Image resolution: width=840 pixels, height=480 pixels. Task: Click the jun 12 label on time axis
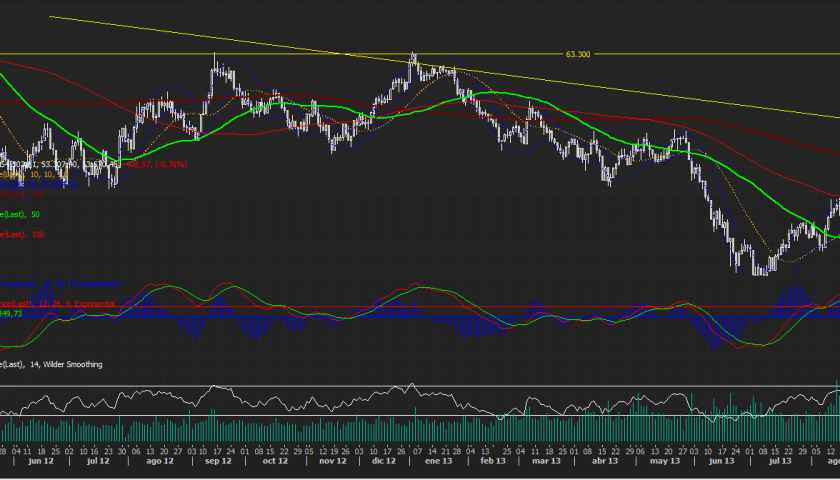[x=41, y=464]
